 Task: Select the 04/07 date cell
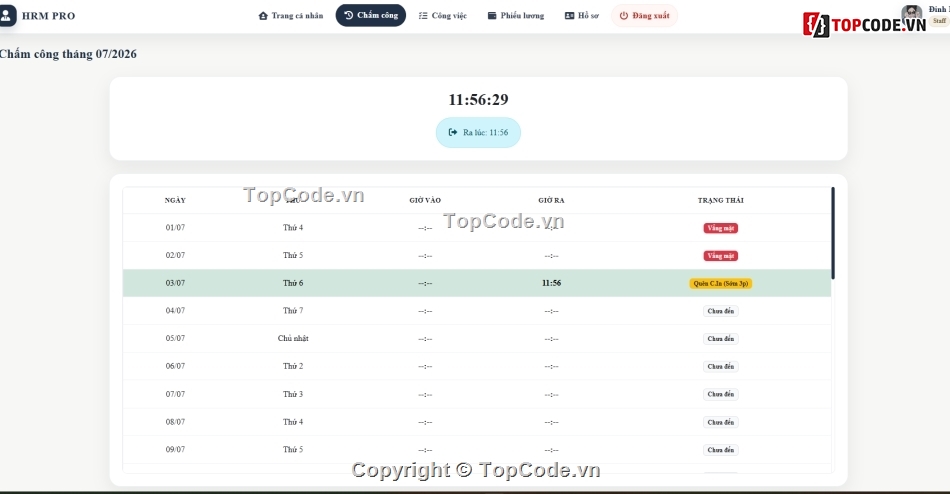click(175, 311)
